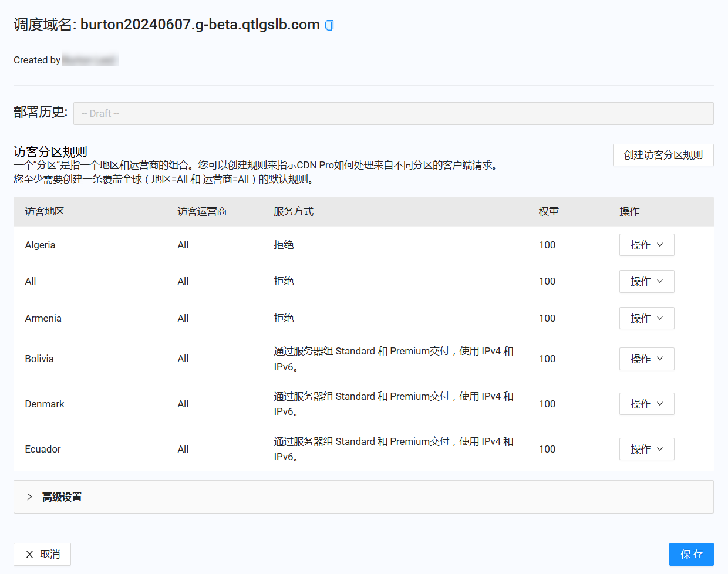728x574 pixels.
Task: Open the 操作 dropdown for Denmark
Action: (x=646, y=404)
